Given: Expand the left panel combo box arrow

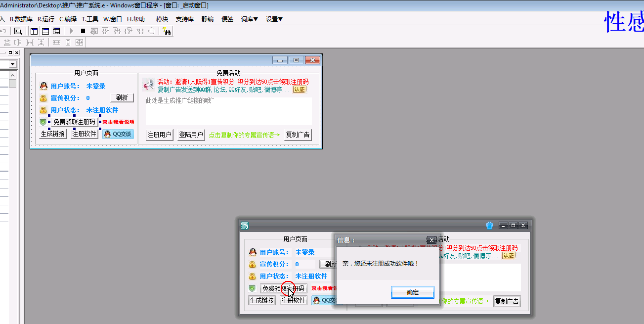Looking at the screenshot, I should (x=12, y=64).
